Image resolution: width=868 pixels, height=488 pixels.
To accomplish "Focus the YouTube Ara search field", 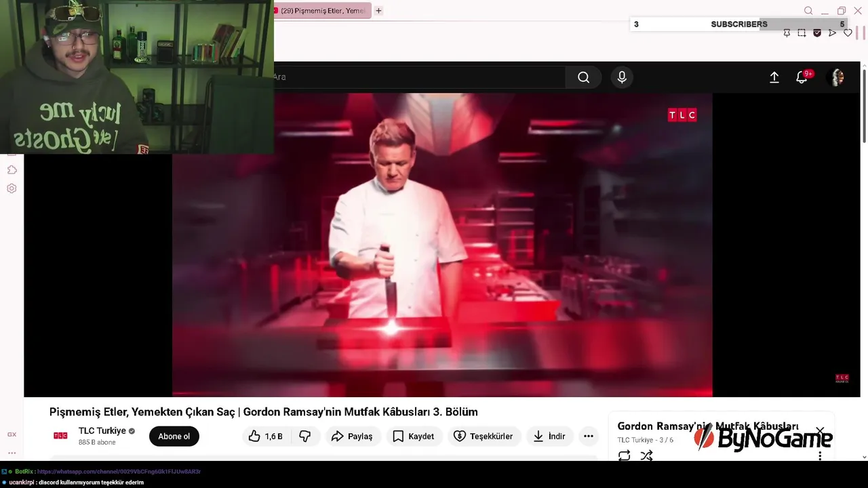I will (418, 77).
